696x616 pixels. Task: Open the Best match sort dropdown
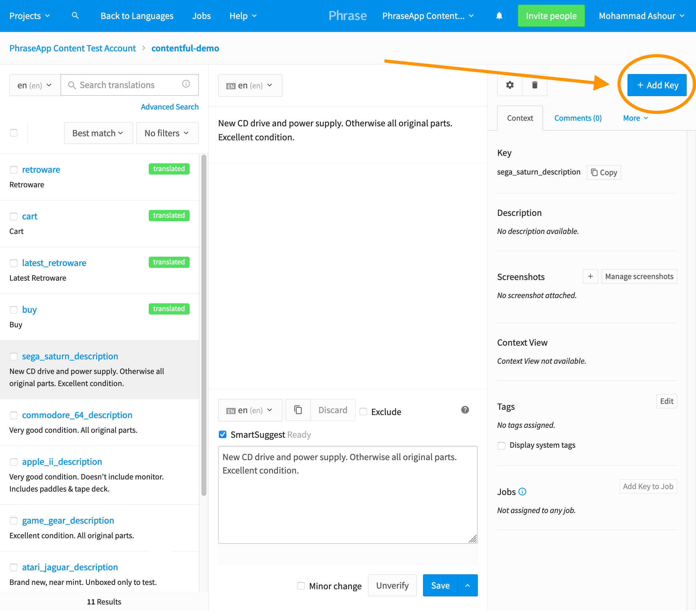(98, 133)
